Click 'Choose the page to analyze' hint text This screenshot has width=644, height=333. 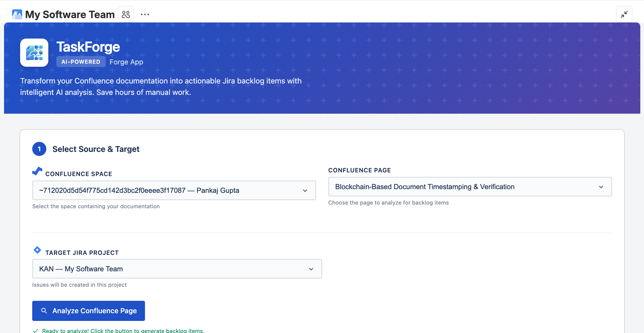[389, 203]
